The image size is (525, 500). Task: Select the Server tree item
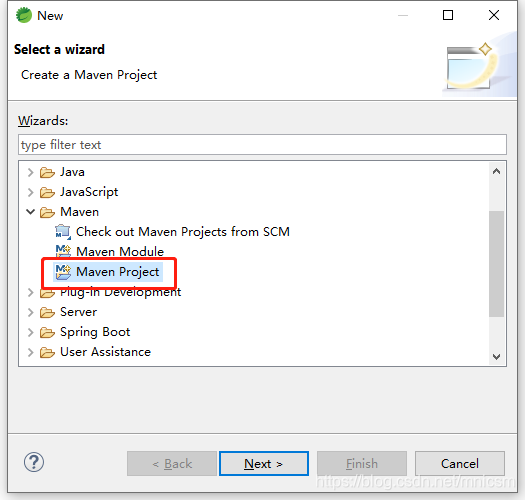78,312
